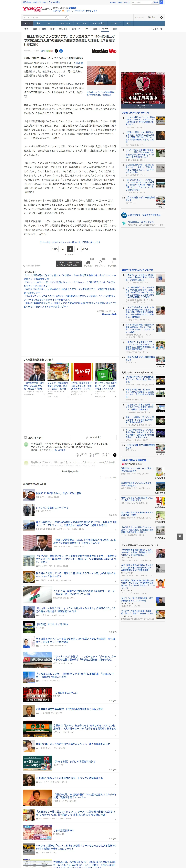Close the reaction support tooltip
186x868 pixels.
(x=81, y=262)
